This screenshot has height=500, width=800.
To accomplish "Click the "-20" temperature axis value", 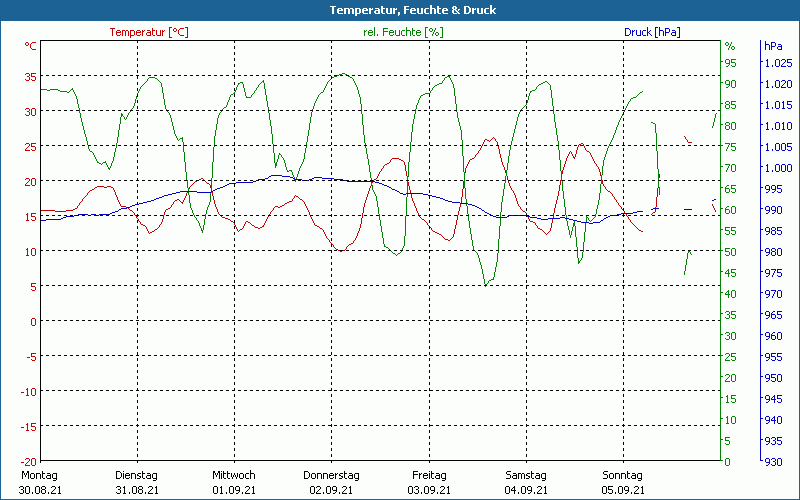I will (x=29, y=462).
